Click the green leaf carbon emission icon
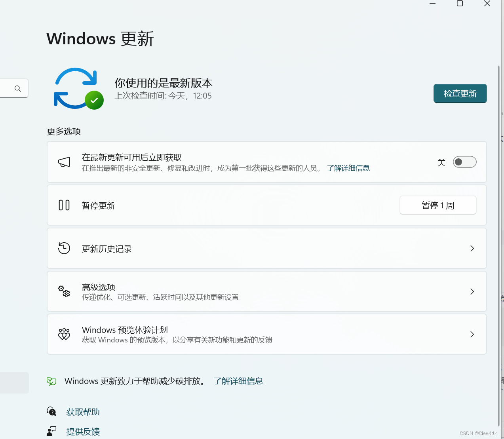 (51, 381)
